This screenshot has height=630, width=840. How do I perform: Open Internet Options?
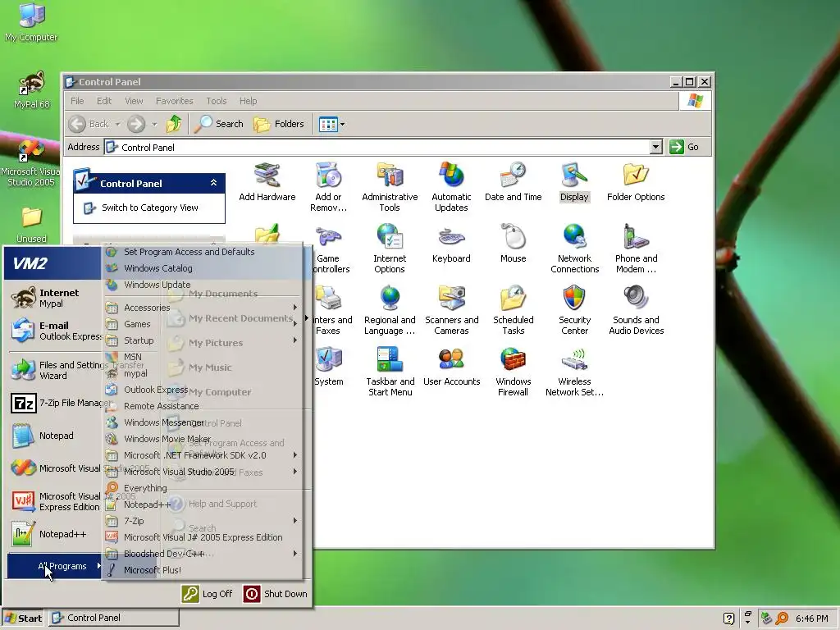(390, 249)
